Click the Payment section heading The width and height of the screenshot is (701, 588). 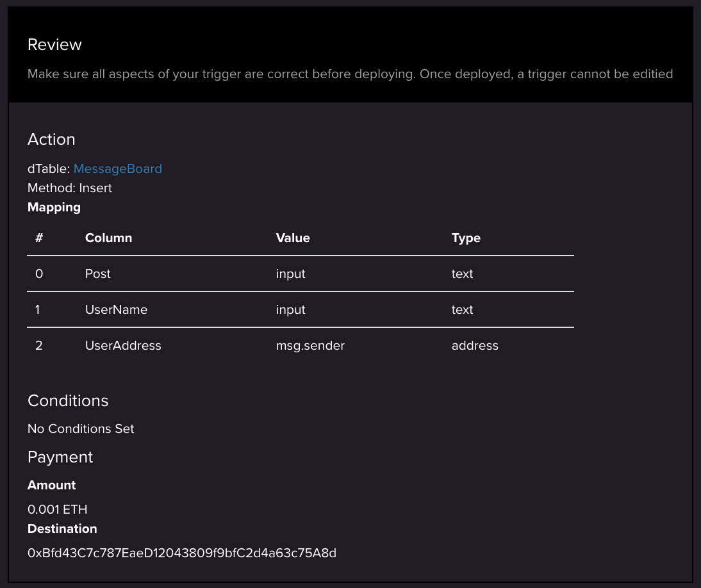(x=60, y=457)
